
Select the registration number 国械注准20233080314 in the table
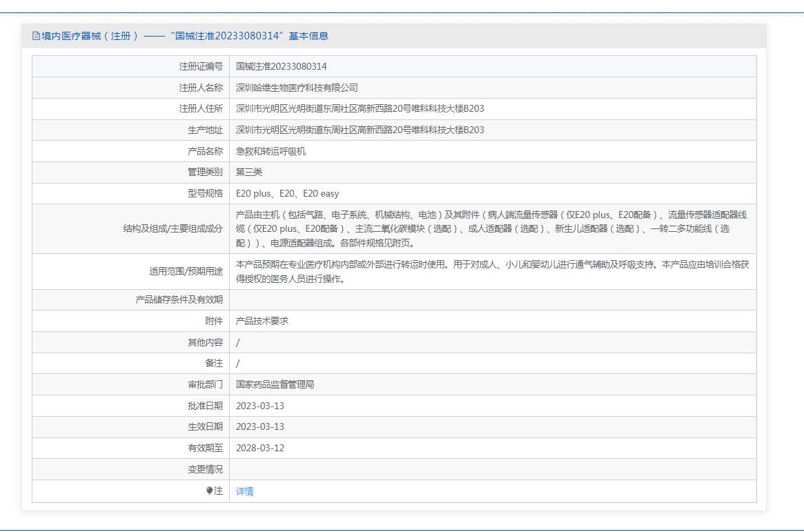(x=281, y=66)
